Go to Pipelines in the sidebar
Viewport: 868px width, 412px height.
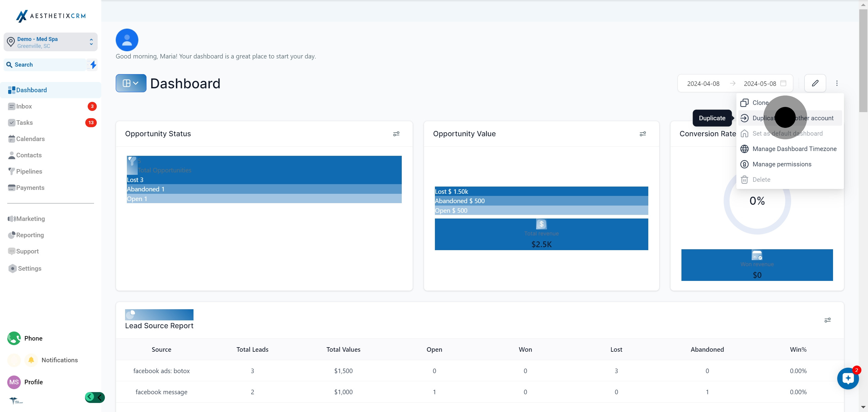[x=29, y=171]
